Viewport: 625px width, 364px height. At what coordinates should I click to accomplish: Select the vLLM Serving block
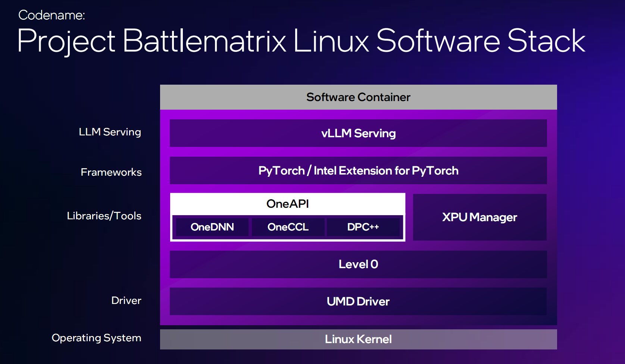pyautogui.click(x=358, y=133)
